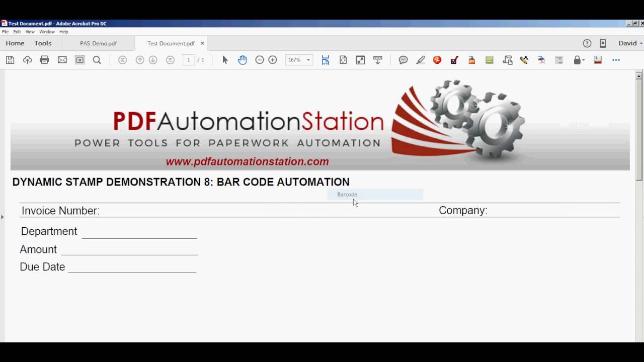This screenshot has height=362, width=644.
Task: Click the fit one full page icon
Action: coord(343,60)
